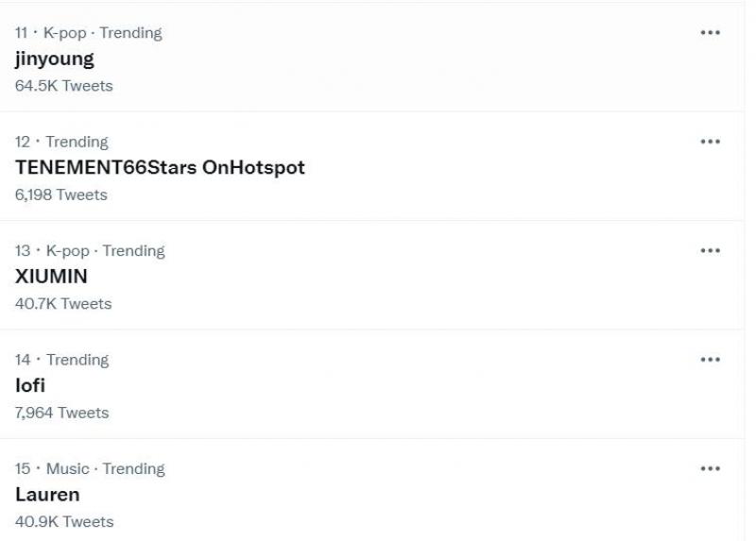Click the 64.5K Tweets count
Image resolution: width=756 pixels, height=541 pixels.
63,86
